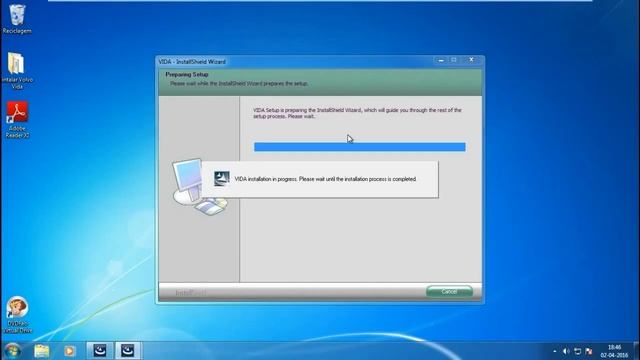Click the Preparing Setup heading
640x360 pixels.
click(x=187, y=74)
